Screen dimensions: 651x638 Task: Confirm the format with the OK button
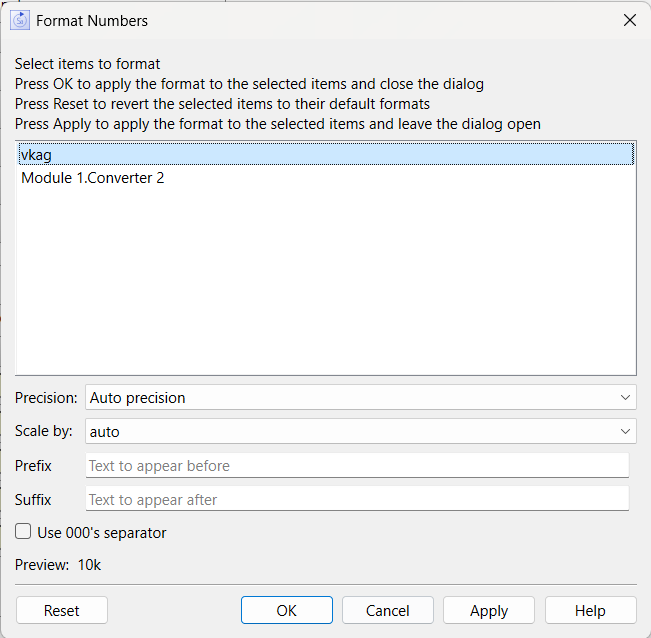tap(286, 610)
